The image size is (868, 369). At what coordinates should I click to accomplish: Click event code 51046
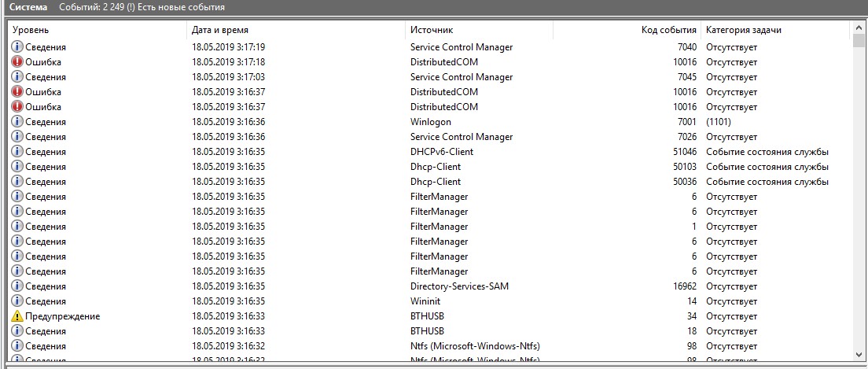(685, 152)
